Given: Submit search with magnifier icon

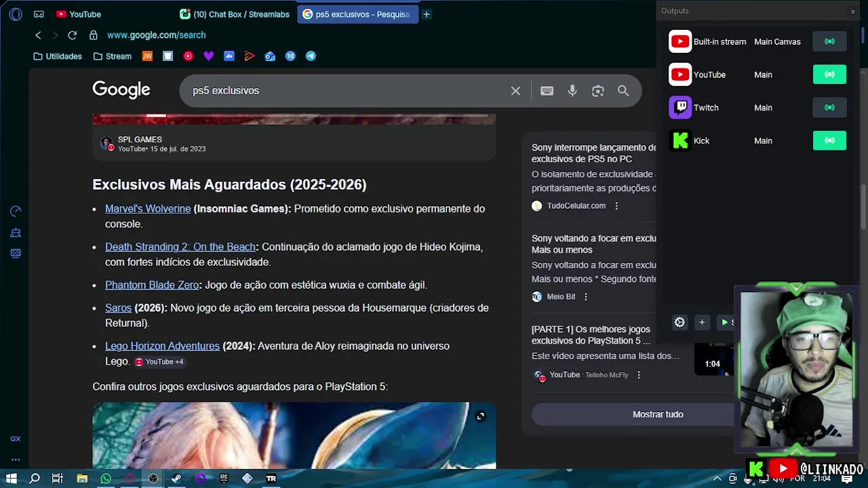Looking at the screenshot, I should [x=623, y=91].
